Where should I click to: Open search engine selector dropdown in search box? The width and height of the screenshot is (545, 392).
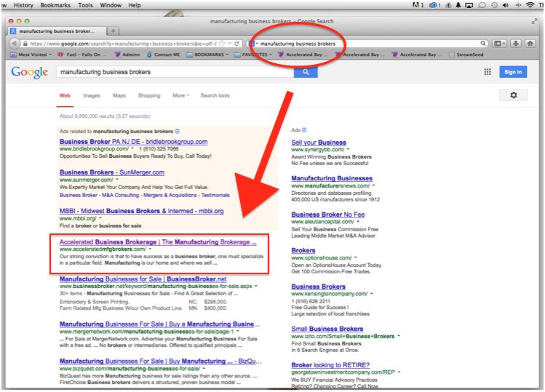(253, 44)
